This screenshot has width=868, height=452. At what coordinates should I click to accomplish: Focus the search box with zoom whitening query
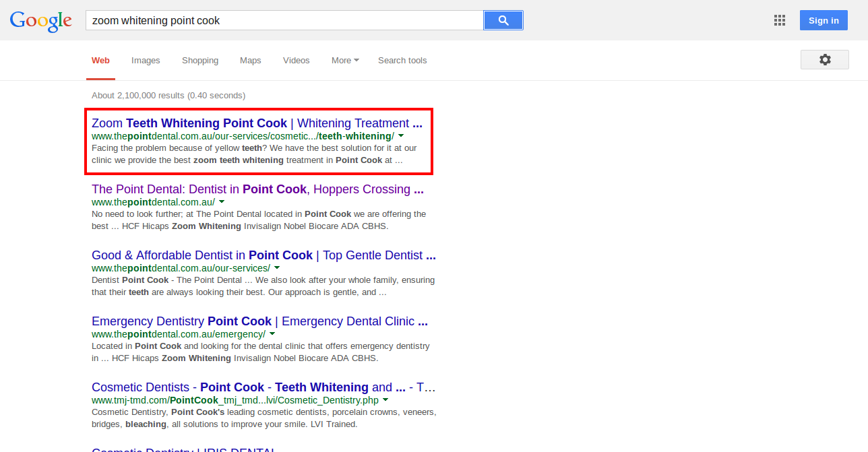(x=284, y=20)
